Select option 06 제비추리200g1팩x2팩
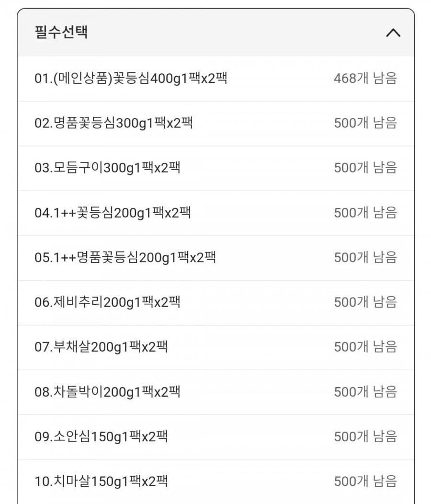431x504 pixels. point(107,302)
